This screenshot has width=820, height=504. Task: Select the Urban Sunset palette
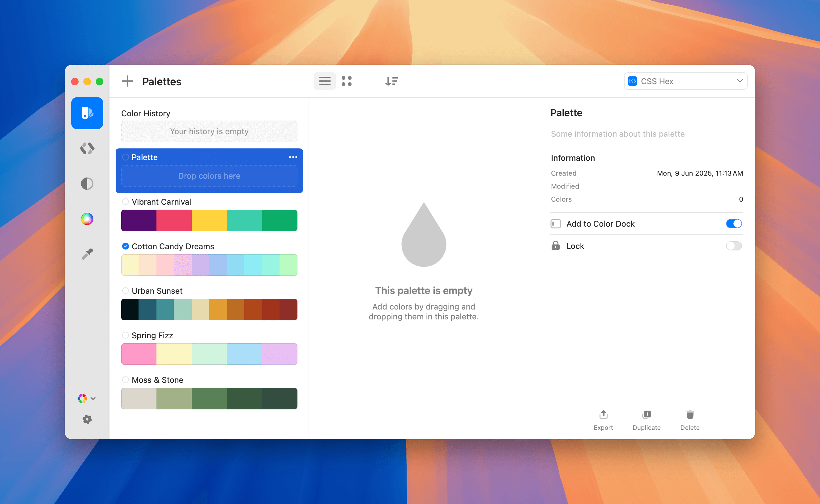(157, 291)
